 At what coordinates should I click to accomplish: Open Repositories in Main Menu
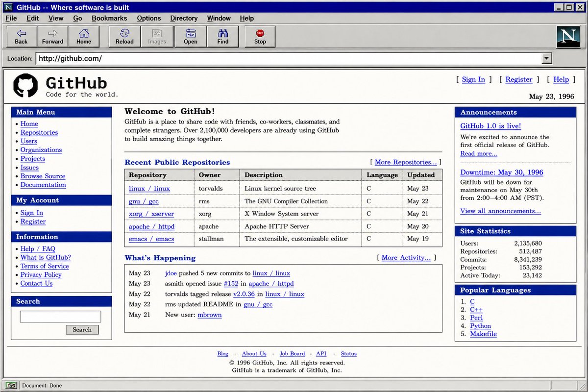39,132
